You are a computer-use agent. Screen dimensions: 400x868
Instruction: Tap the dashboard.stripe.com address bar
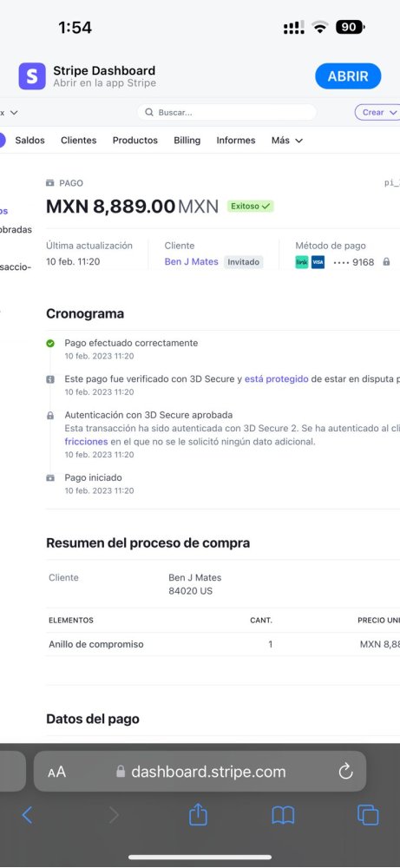click(x=200, y=771)
